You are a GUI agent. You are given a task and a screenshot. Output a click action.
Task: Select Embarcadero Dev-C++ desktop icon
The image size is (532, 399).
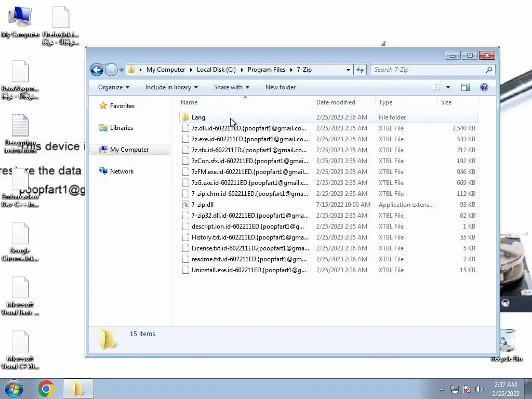20,188
